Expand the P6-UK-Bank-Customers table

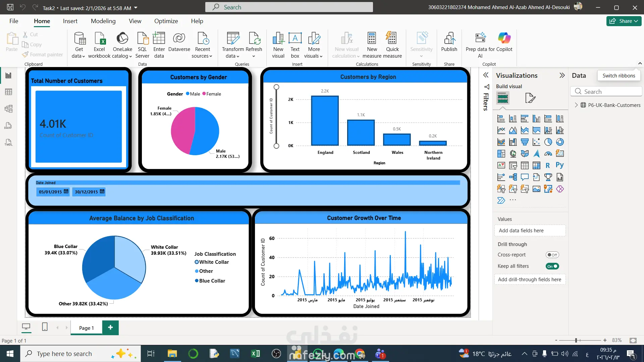point(576,105)
